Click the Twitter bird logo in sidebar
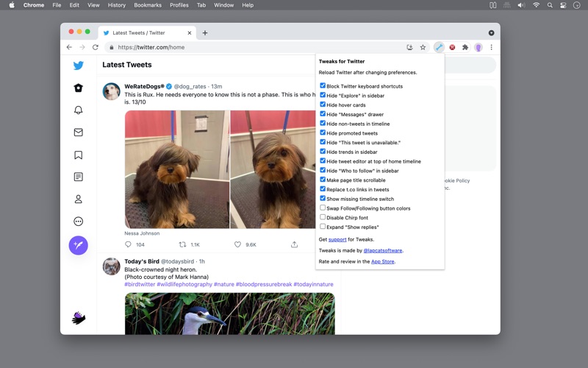 point(79,66)
